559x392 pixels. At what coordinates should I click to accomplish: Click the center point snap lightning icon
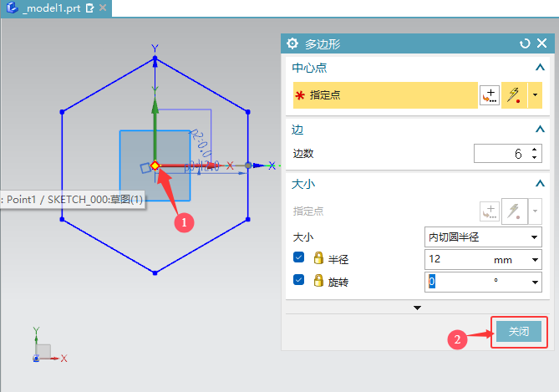(514, 95)
